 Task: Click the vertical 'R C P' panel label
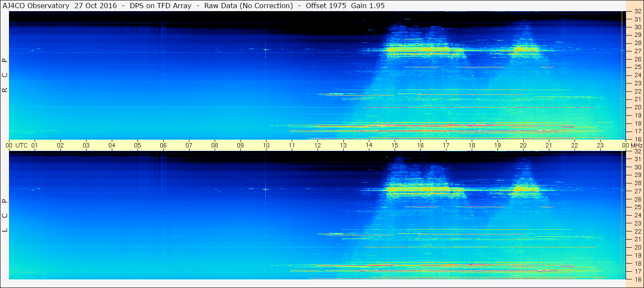5,75
